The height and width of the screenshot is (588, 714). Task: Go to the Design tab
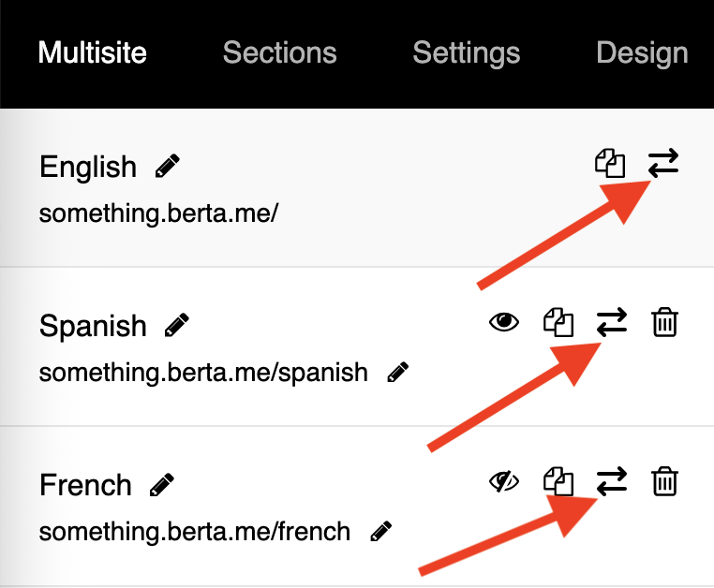[x=642, y=52]
